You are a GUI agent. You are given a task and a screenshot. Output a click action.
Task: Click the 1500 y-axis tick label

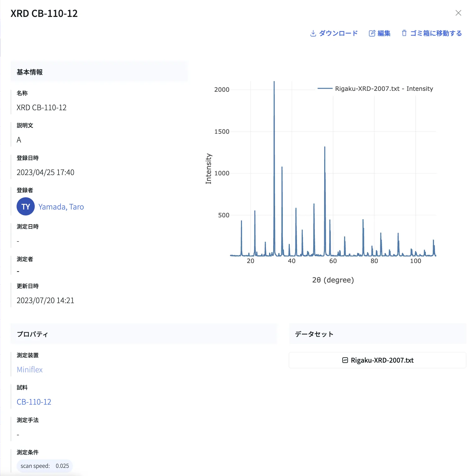point(222,132)
